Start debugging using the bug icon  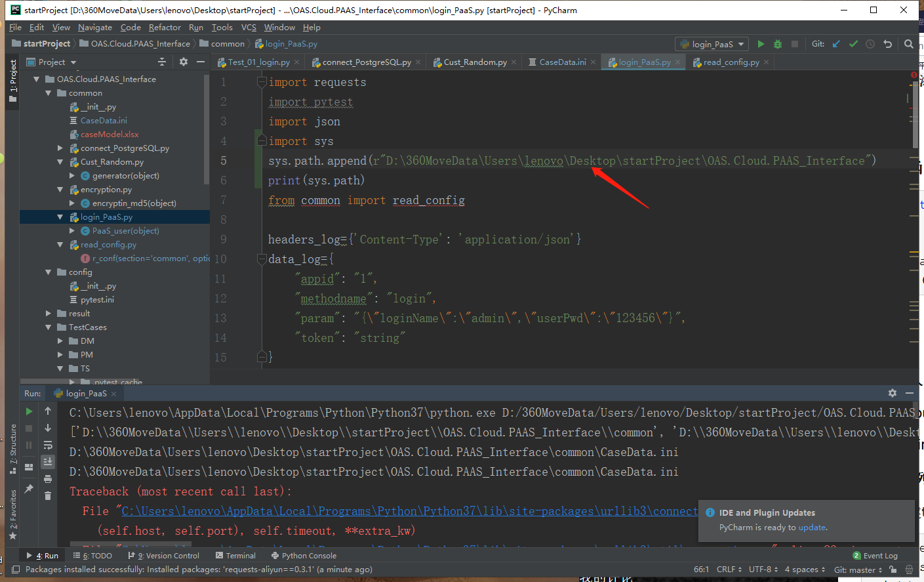(x=777, y=44)
